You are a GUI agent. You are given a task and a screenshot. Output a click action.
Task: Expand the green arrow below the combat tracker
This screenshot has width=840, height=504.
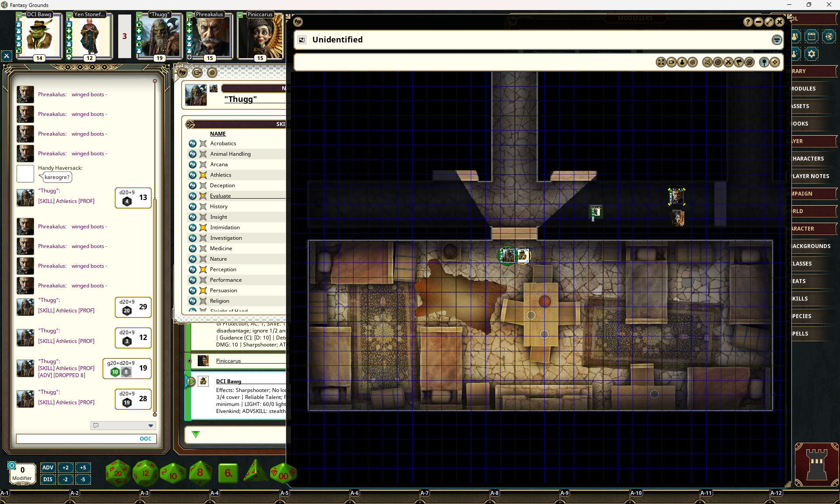click(196, 434)
